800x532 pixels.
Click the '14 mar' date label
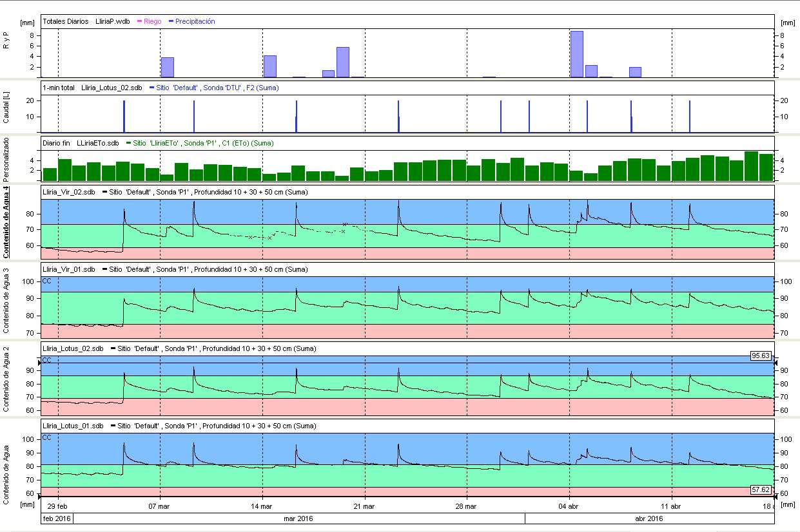(262, 506)
